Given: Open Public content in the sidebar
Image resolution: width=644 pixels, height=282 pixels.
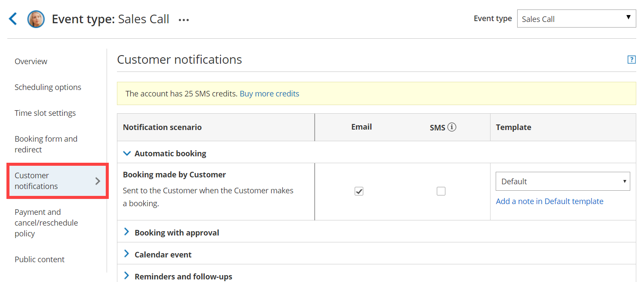Looking at the screenshot, I should [x=40, y=260].
